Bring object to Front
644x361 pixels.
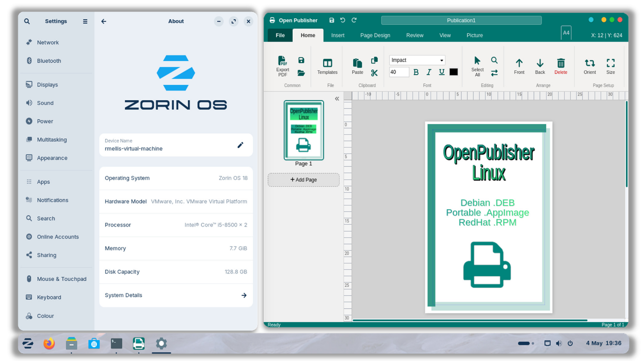(x=519, y=66)
